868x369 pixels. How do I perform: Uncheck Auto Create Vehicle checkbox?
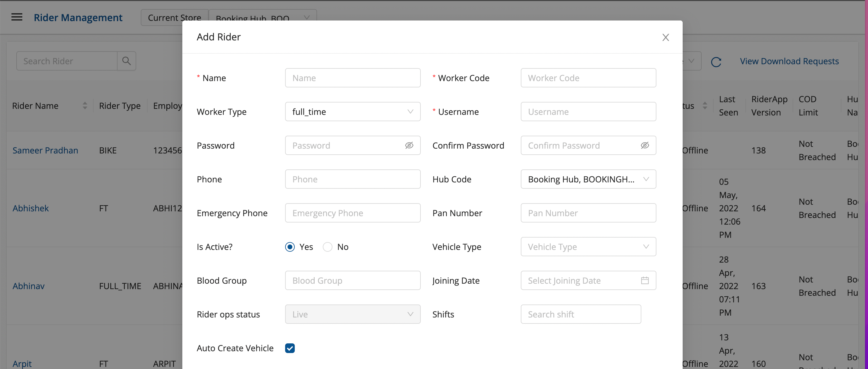(290, 348)
